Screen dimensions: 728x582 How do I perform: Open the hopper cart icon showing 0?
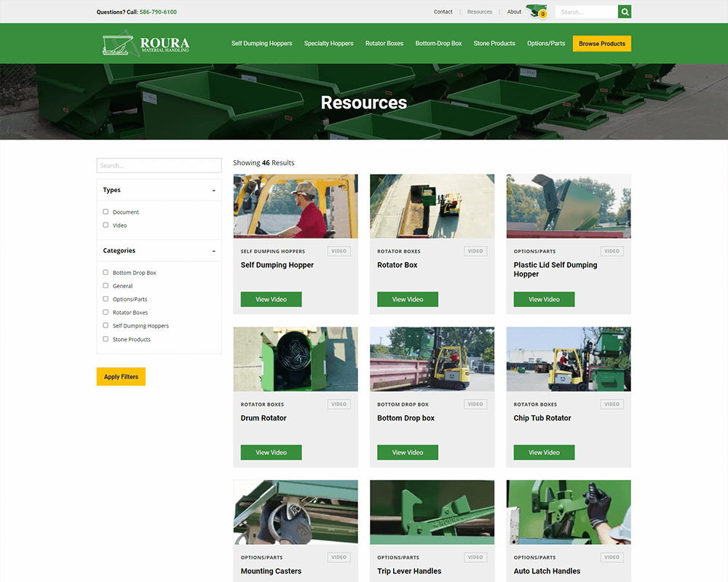pos(536,10)
